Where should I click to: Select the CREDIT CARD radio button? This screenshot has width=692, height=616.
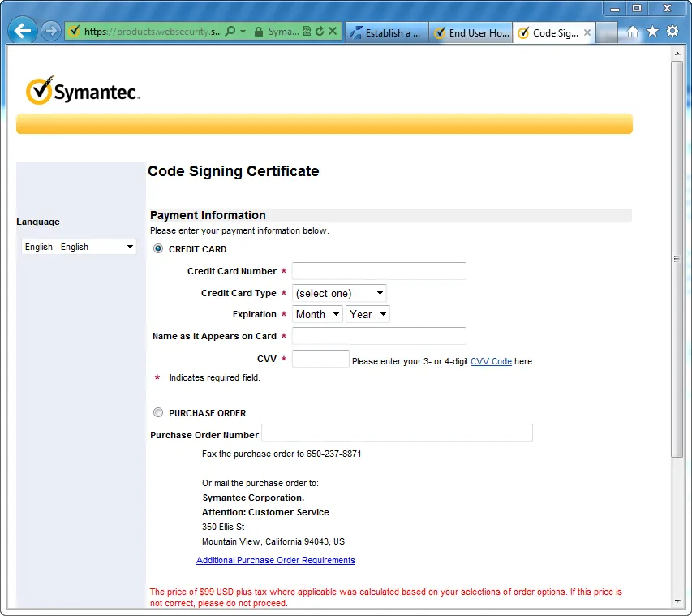click(x=157, y=248)
